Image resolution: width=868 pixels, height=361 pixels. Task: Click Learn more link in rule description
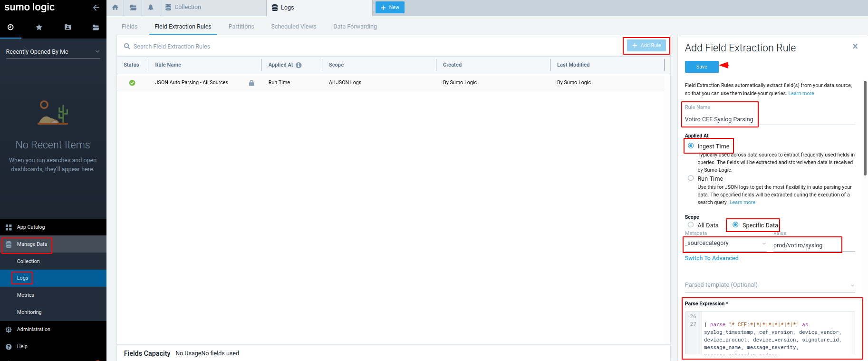801,94
